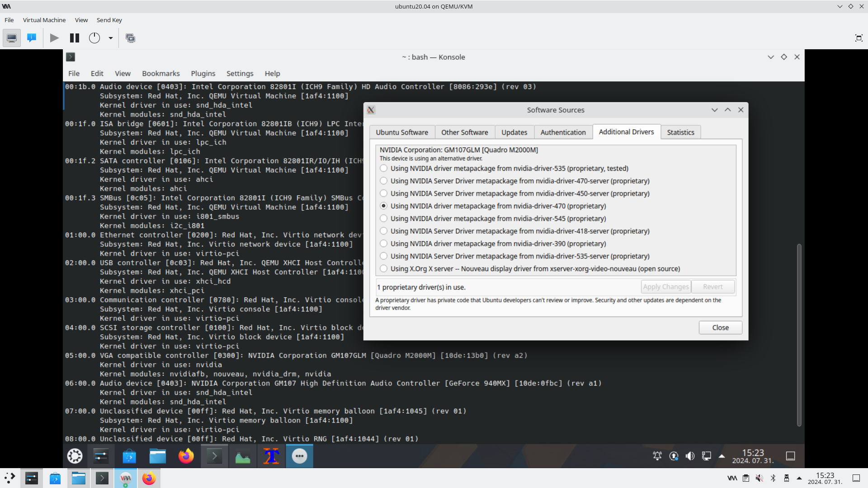Expand hidden icons in host system tray
The height and width of the screenshot is (488, 868).
tap(799, 478)
